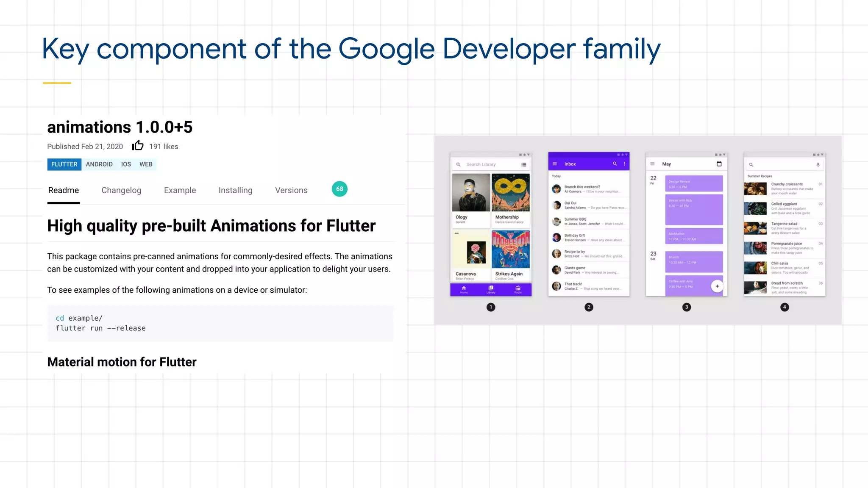868x488 pixels.
Task: Open the Example tab
Action: point(180,190)
